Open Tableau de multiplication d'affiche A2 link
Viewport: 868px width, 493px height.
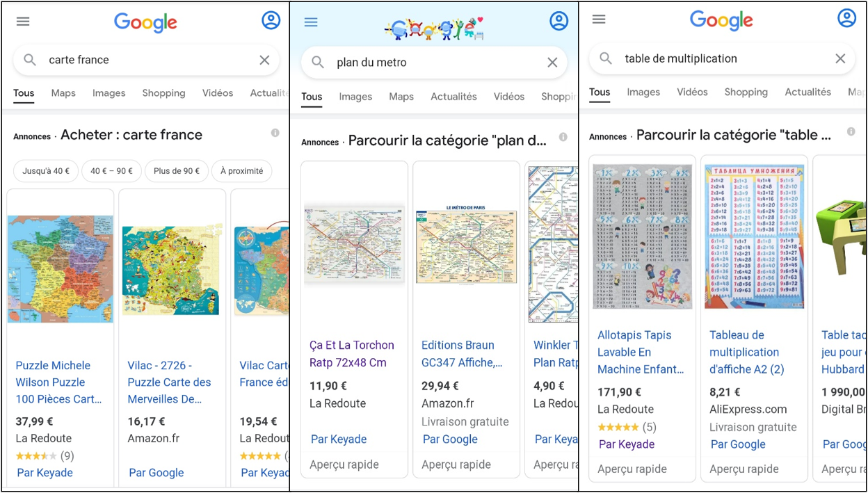click(x=747, y=353)
